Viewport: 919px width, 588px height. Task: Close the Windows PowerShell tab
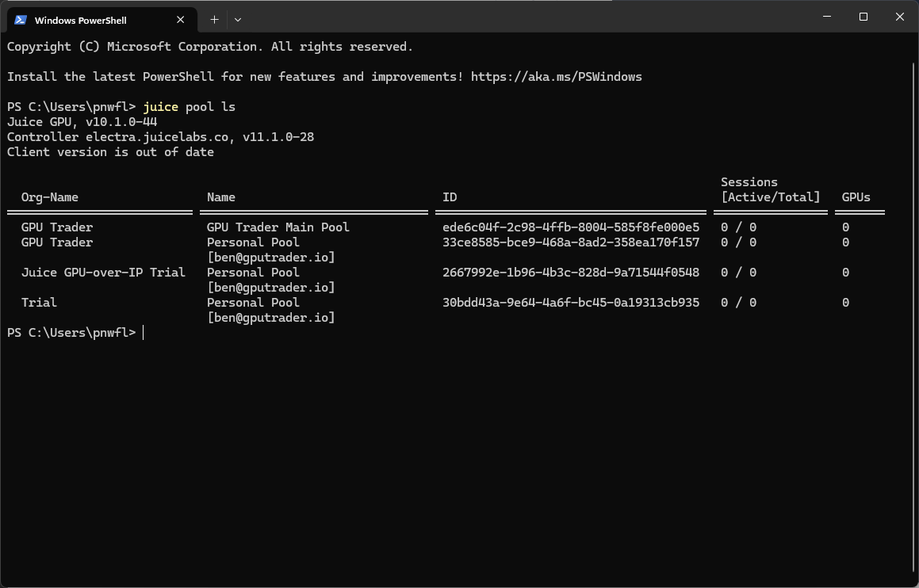pos(181,20)
